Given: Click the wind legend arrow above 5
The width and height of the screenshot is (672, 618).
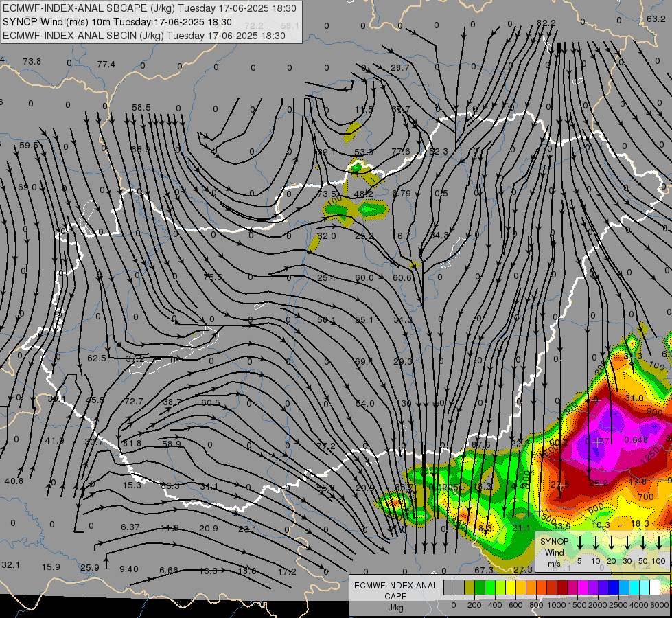Looking at the screenshot, I should click(x=580, y=543).
